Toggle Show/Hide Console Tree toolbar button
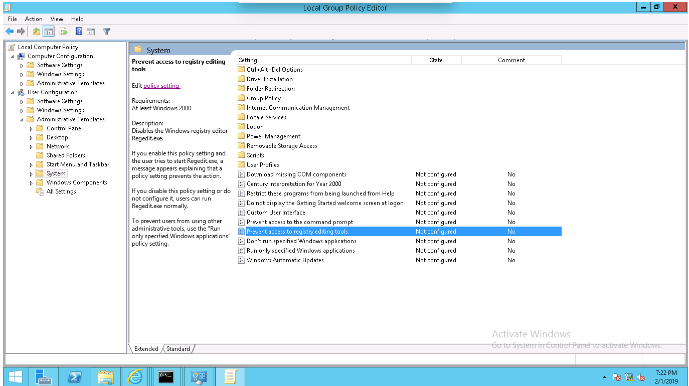The image size is (689, 386). pyautogui.click(x=49, y=31)
